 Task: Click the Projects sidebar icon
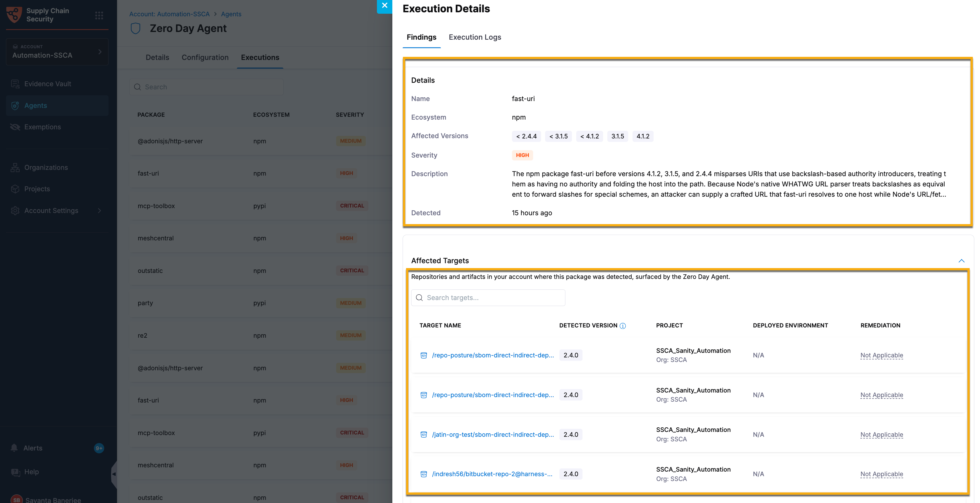coord(15,189)
